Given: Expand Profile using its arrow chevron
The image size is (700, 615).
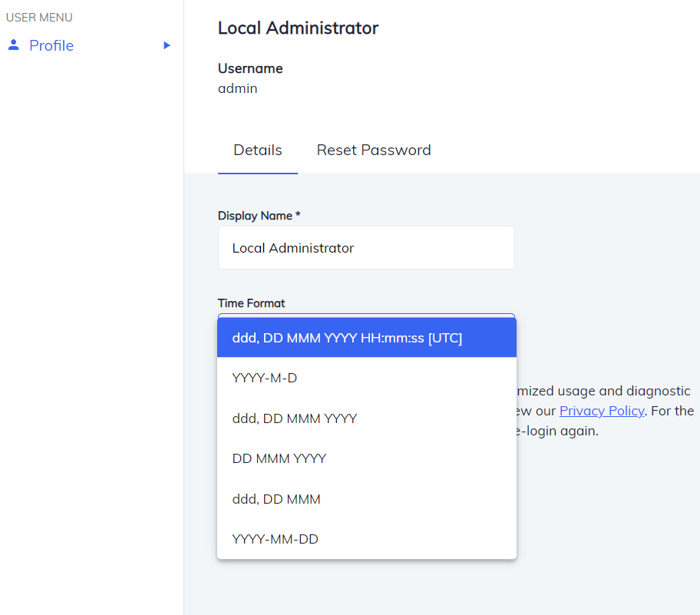Looking at the screenshot, I should coord(167,45).
